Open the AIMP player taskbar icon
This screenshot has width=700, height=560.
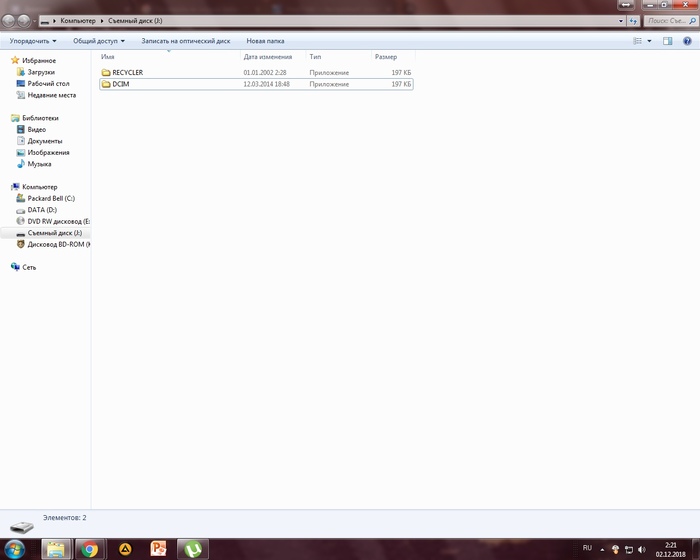pyautogui.click(x=125, y=549)
